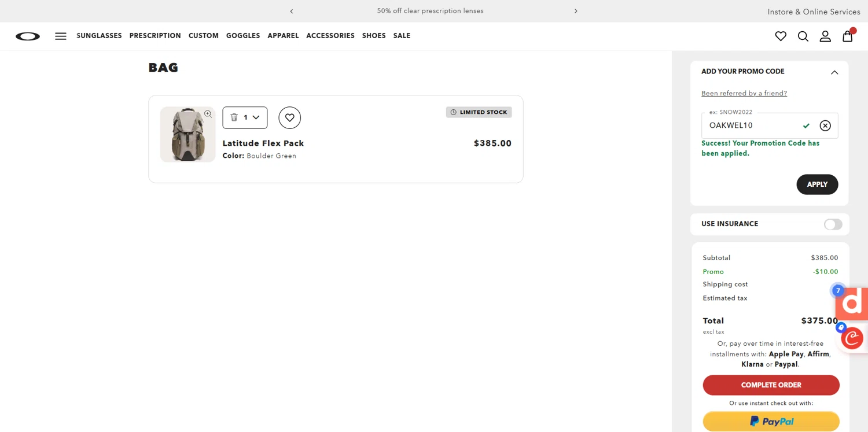The width and height of the screenshot is (868, 432).
Task: Click the 'Color: Boulder Green' text
Action: pos(259,156)
